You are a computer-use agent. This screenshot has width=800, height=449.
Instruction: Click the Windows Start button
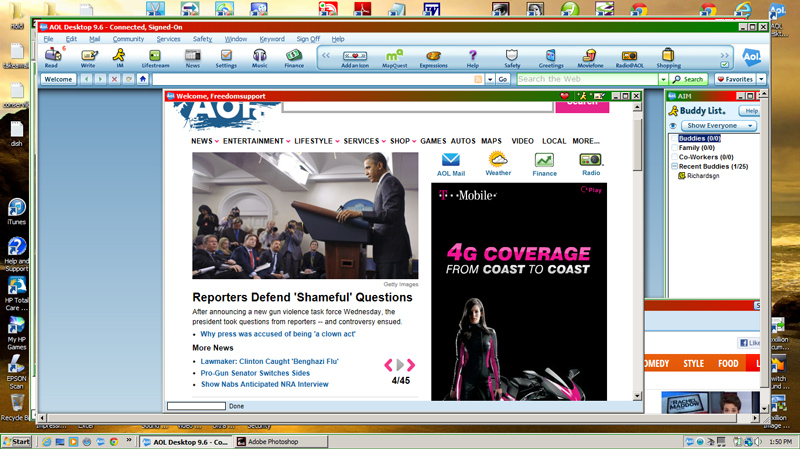(17, 442)
